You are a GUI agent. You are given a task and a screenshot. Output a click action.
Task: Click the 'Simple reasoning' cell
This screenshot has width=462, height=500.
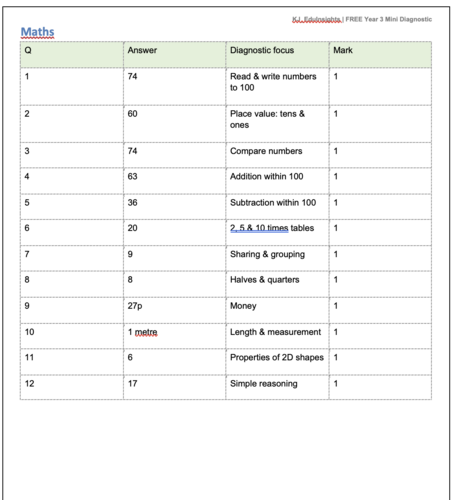277,387
